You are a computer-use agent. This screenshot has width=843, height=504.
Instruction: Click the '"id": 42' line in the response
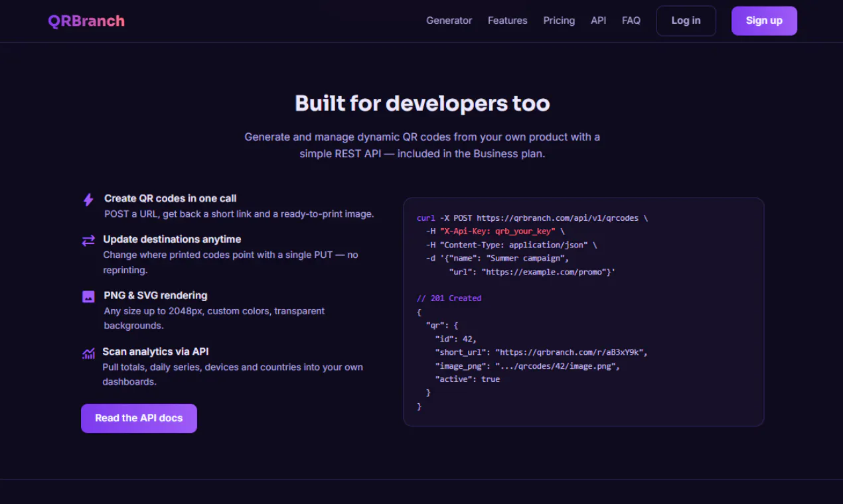456,339
